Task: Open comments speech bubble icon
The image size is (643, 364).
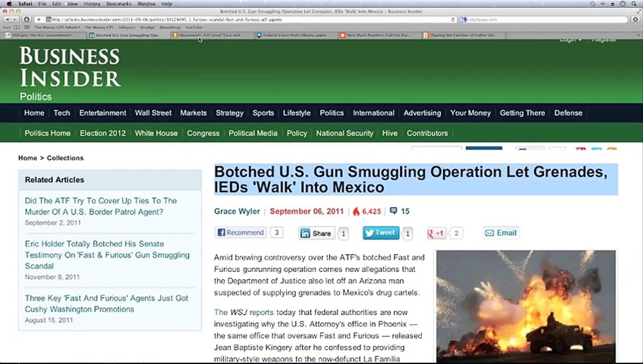Action: tap(393, 211)
